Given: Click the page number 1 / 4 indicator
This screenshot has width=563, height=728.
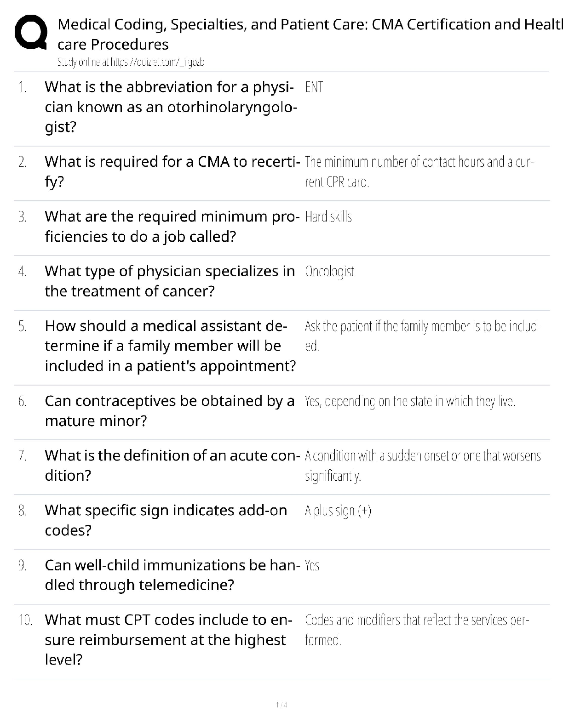Looking at the screenshot, I should tap(281, 705).
